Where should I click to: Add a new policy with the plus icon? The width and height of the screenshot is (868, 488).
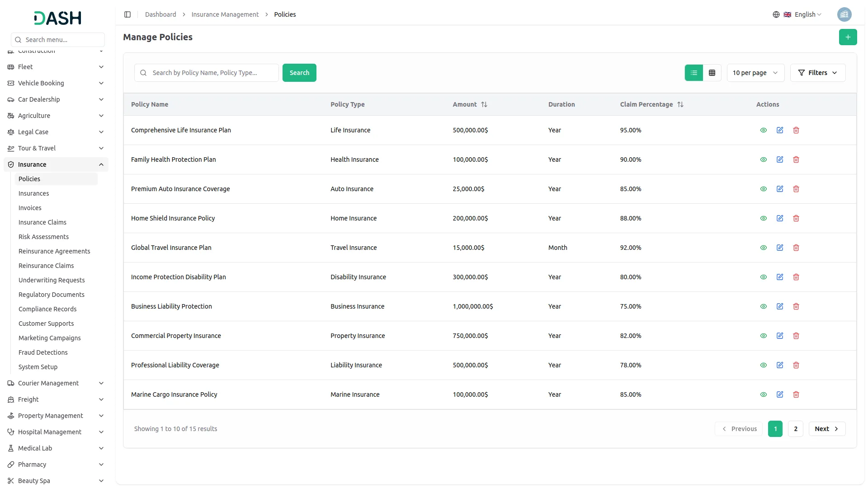848,37
